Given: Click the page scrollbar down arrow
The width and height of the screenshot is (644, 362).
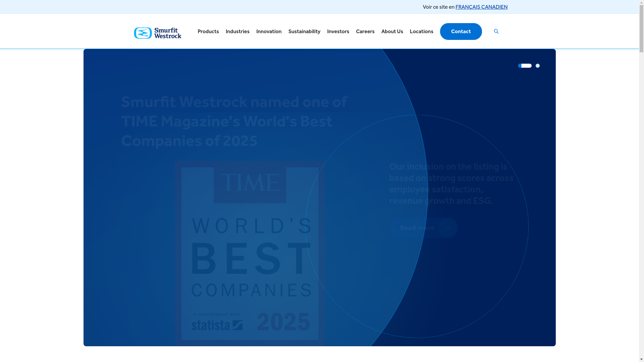Looking at the screenshot, I should 641,359.
